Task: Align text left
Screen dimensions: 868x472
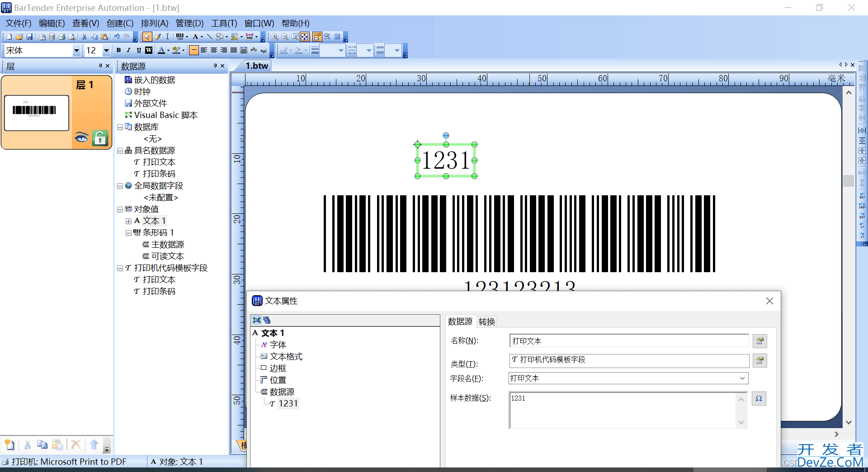Action: tap(203, 50)
